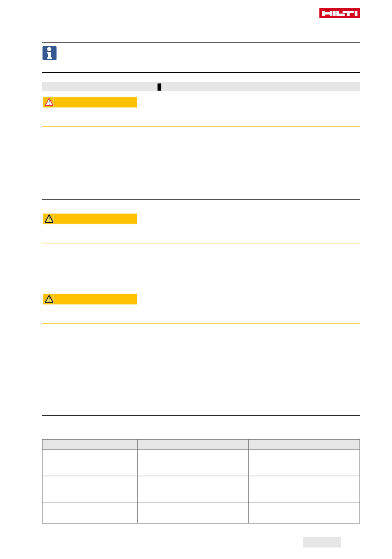Click the middle header cell of the table
The width and height of the screenshot is (392, 559).
coord(193,445)
